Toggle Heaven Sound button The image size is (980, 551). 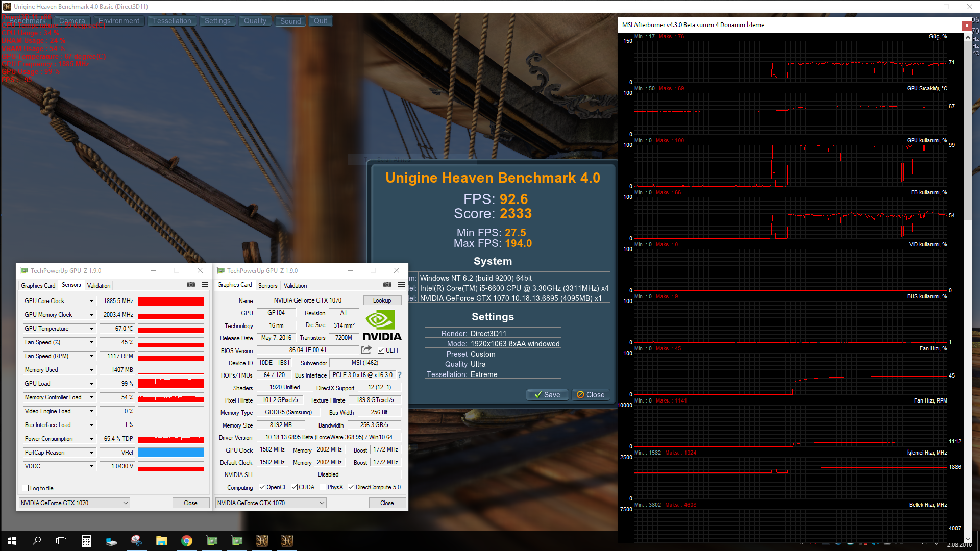point(290,21)
